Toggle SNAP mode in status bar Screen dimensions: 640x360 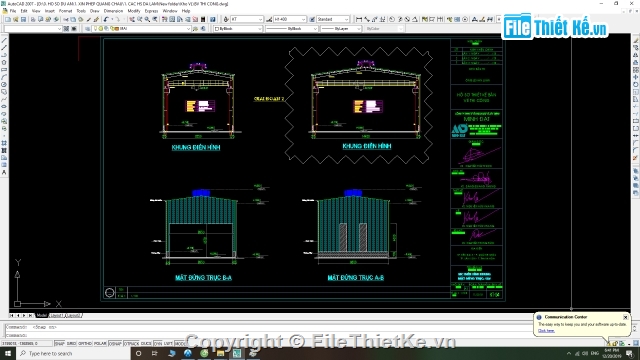tap(60, 343)
